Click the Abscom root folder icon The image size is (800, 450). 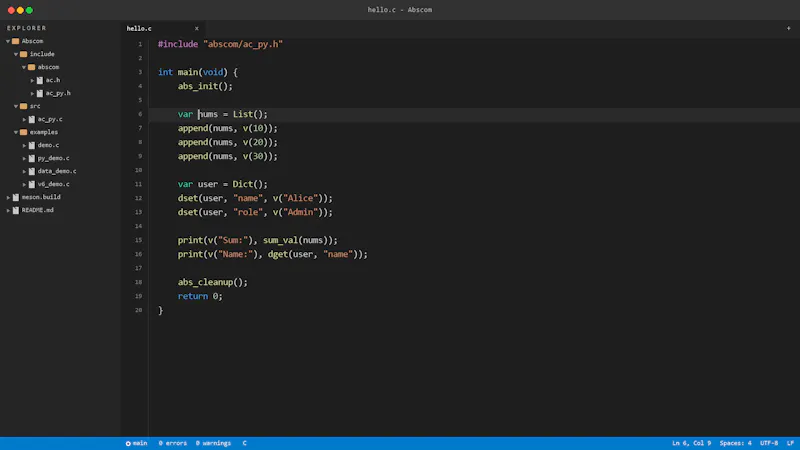pyautogui.click(x=16, y=41)
